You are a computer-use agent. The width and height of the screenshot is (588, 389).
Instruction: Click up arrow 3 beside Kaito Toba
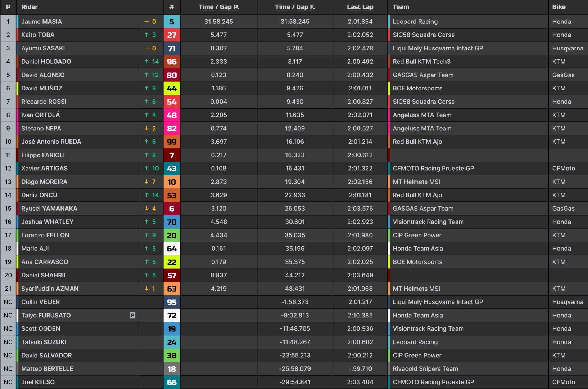tap(150, 35)
